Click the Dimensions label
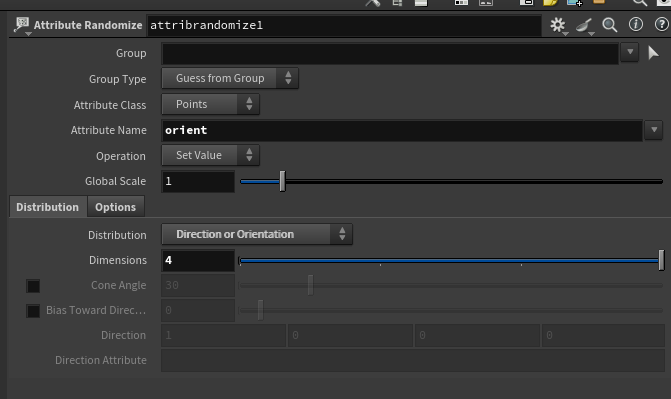Viewport: 671px width, 399px height. [118, 260]
